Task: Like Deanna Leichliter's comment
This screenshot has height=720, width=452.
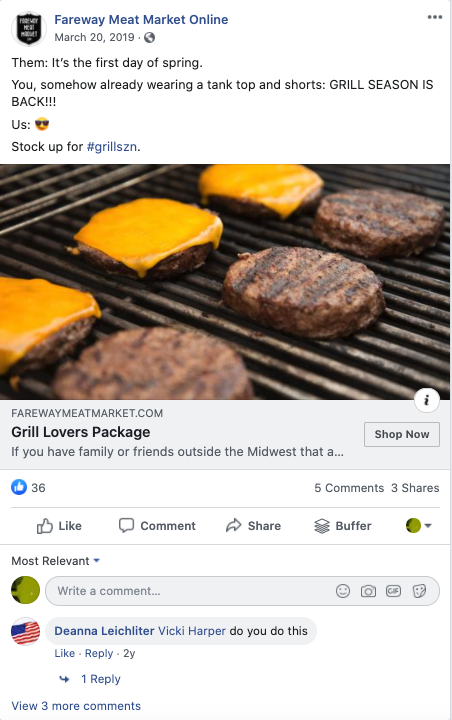Action: 64,653
